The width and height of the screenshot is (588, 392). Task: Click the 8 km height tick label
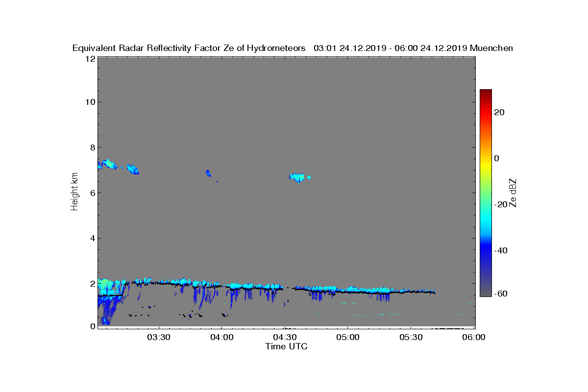pos(92,147)
